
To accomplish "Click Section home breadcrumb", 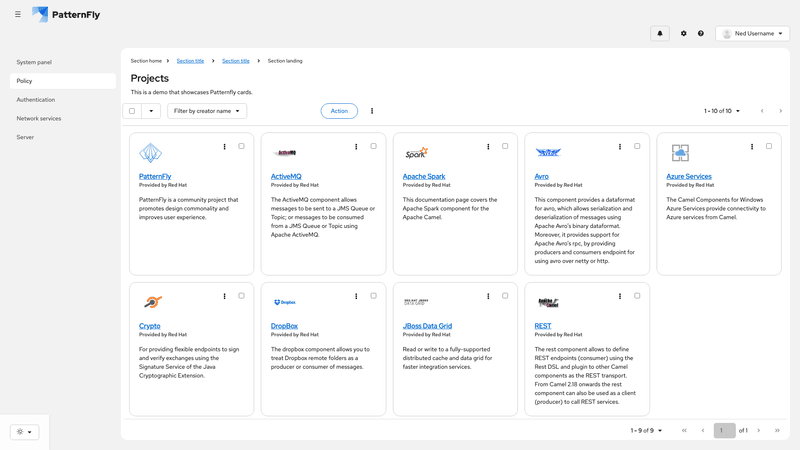I will (x=146, y=61).
